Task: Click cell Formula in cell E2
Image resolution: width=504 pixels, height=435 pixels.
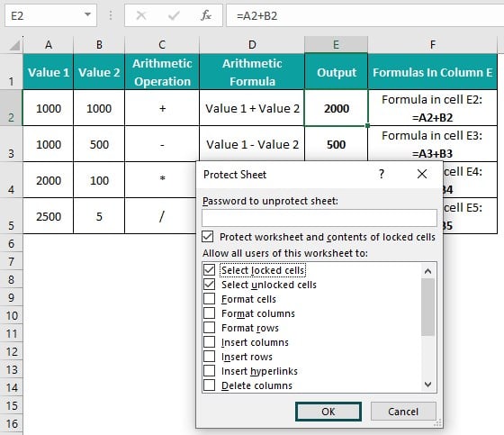Action: pos(433,108)
